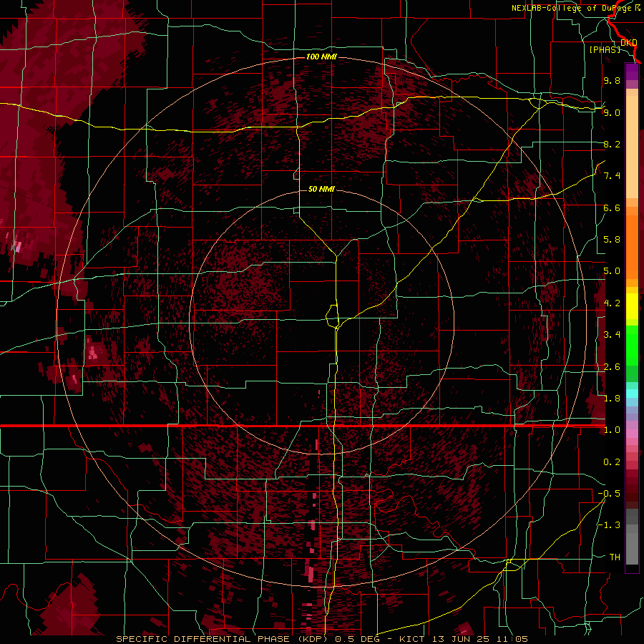Click the 7.4 scale value
644x644 pixels.
612,176
